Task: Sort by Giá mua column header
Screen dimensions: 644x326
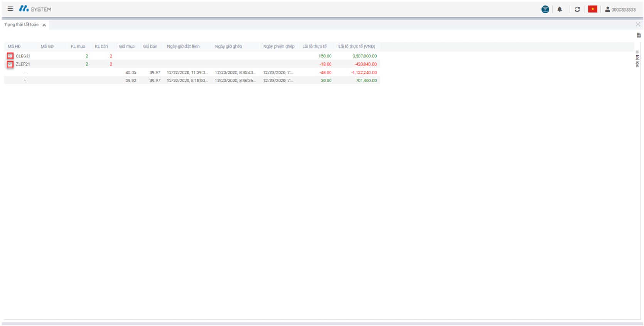Action: pyautogui.click(x=127, y=47)
